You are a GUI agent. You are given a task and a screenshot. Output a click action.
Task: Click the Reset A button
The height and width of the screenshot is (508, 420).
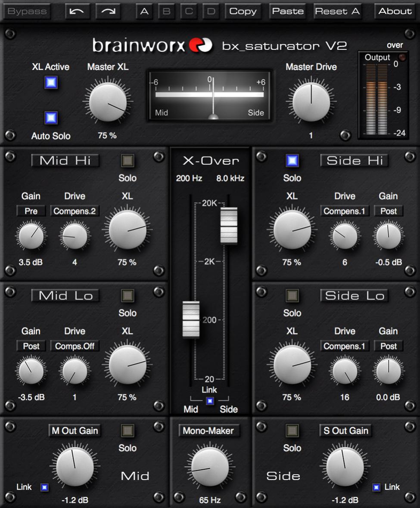337,11
